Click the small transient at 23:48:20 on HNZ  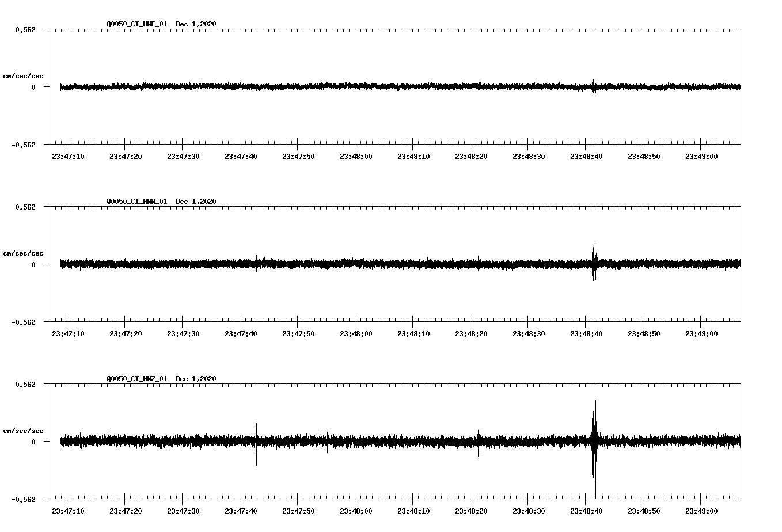tap(478, 443)
